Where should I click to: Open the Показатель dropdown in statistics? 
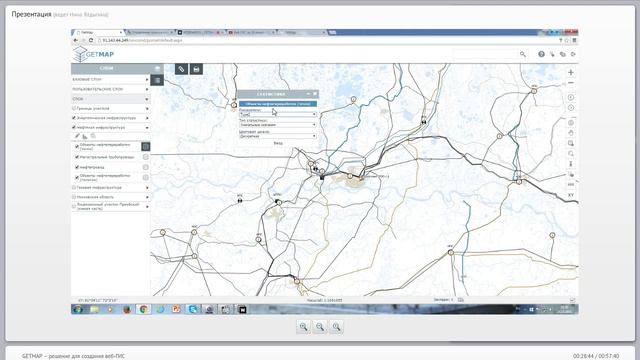click(278, 115)
